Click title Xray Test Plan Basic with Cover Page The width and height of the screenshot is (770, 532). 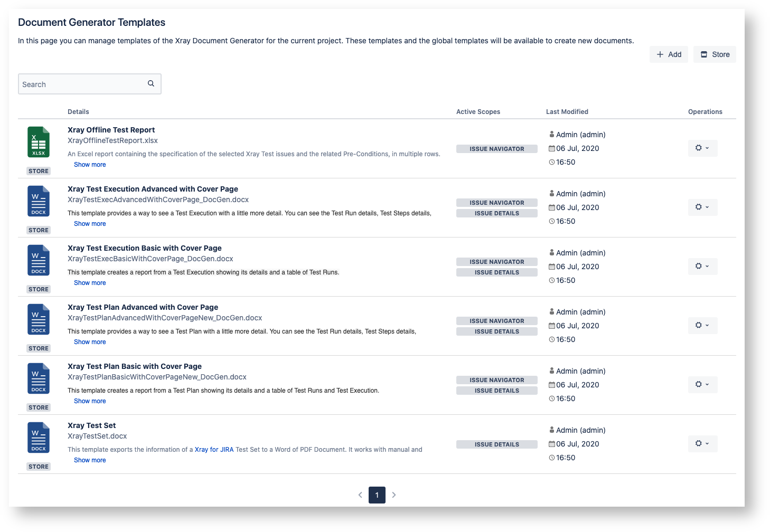tap(135, 366)
